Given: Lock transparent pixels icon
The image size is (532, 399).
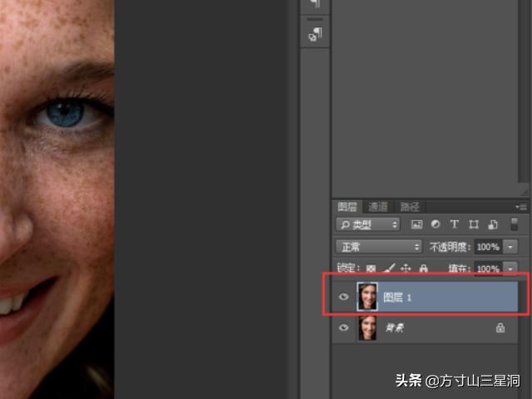Looking at the screenshot, I should (x=371, y=268).
